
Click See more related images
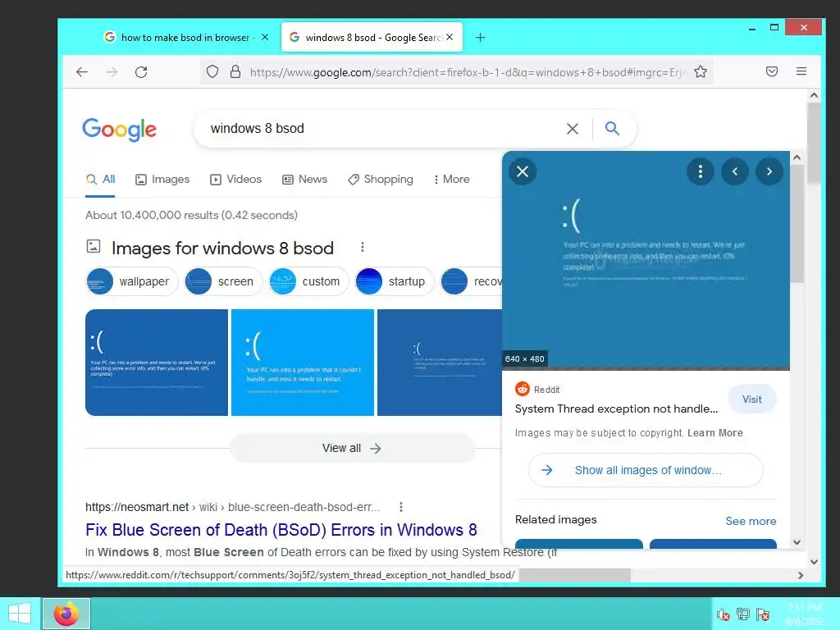click(751, 521)
